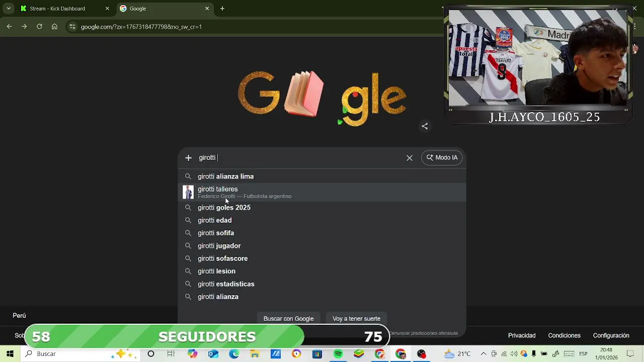Reload the current Google page

pos(39,27)
